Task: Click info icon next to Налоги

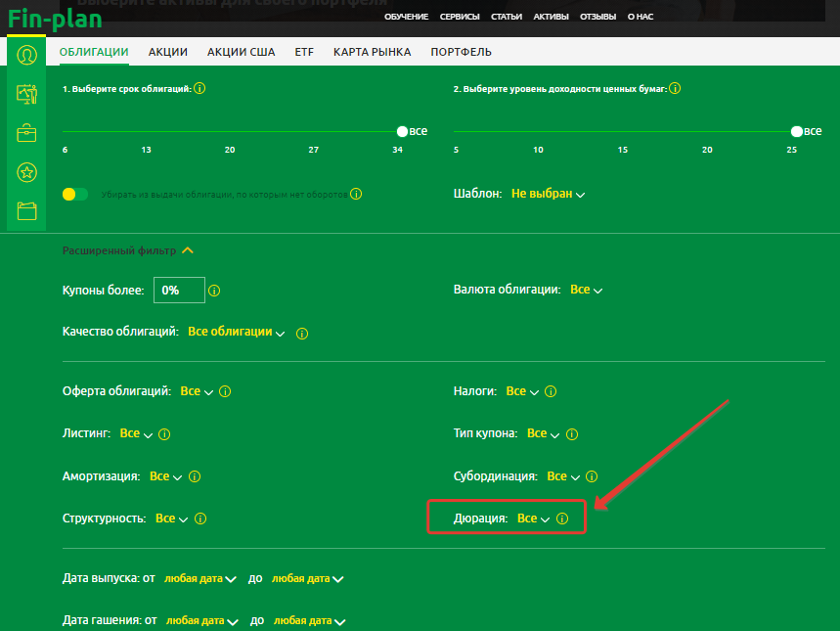Action: coord(551,391)
